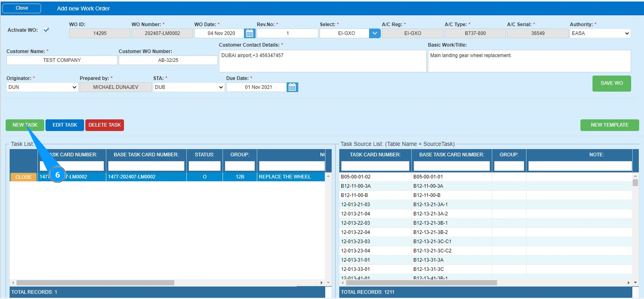The image size is (644, 299).
Task: Click the Customer Name field
Action: coord(62,60)
